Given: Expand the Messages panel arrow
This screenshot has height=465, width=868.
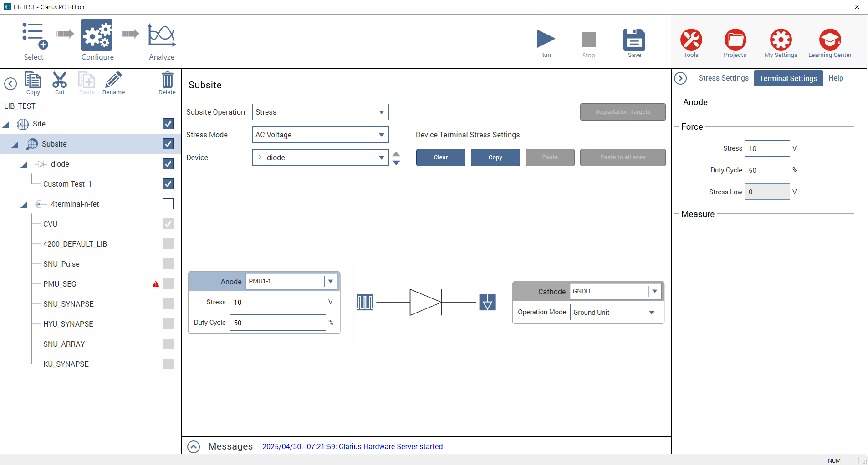Looking at the screenshot, I should [x=194, y=447].
